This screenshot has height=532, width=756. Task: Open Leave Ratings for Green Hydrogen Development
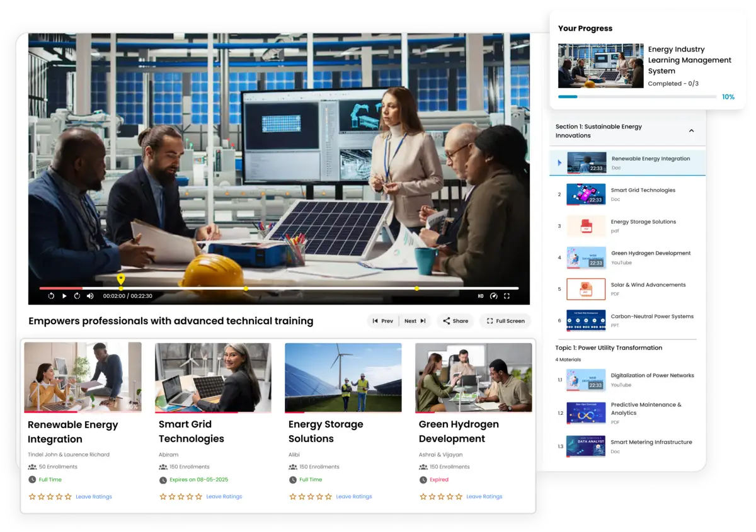tap(484, 496)
